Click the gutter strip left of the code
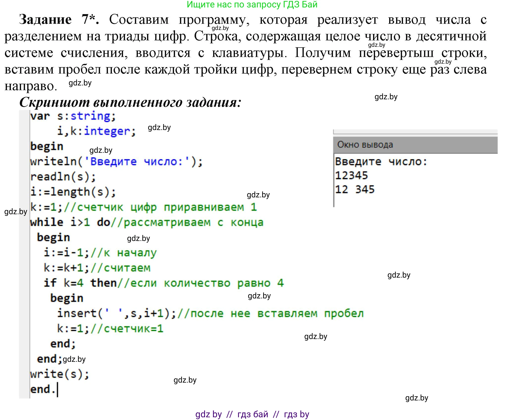 pos(24,248)
